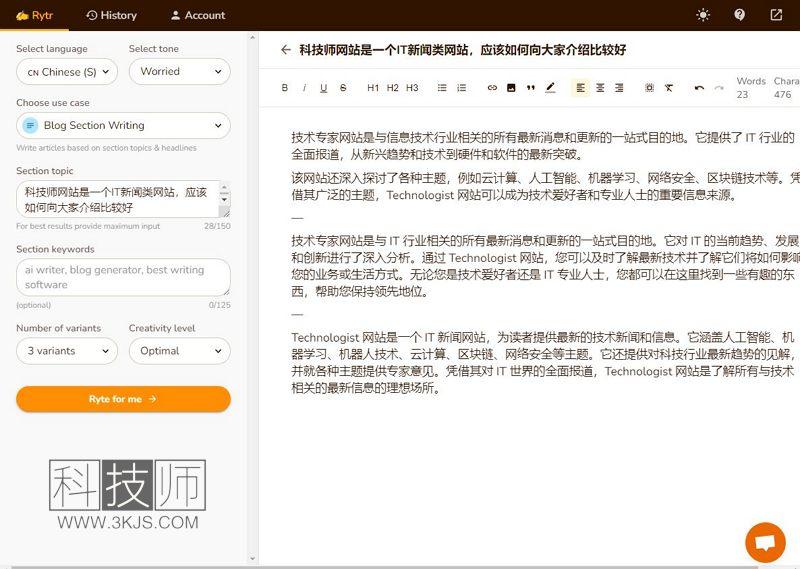
Task: Open the Creativity level dropdown showing Optimal
Action: pos(180,351)
